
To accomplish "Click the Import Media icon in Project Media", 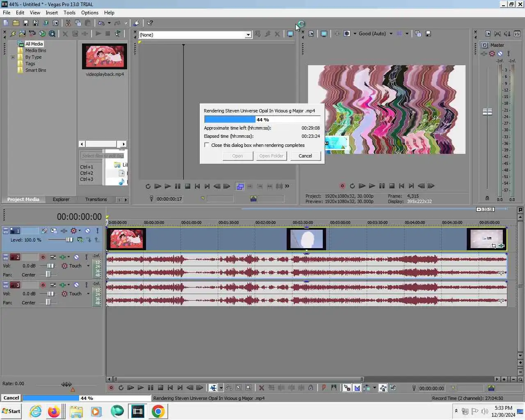I will pos(22,34).
